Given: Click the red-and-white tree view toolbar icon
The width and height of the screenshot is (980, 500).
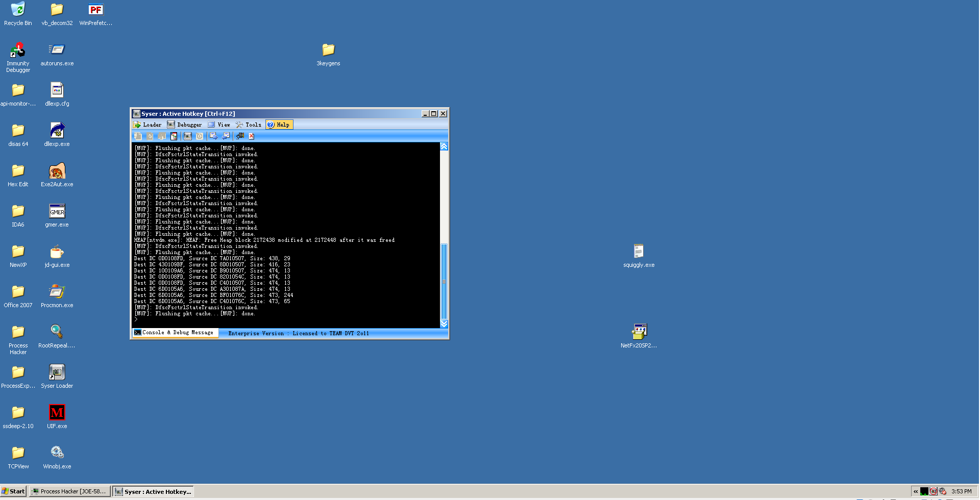Looking at the screenshot, I should (x=174, y=136).
